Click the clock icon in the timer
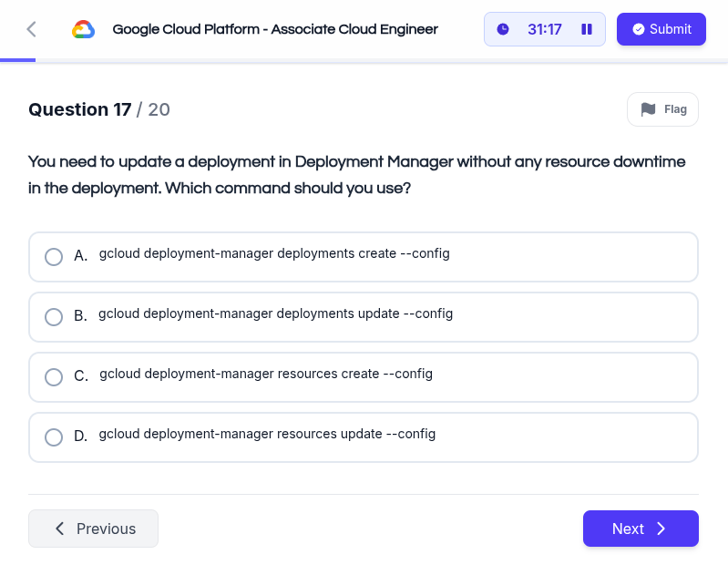 (503, 29)
